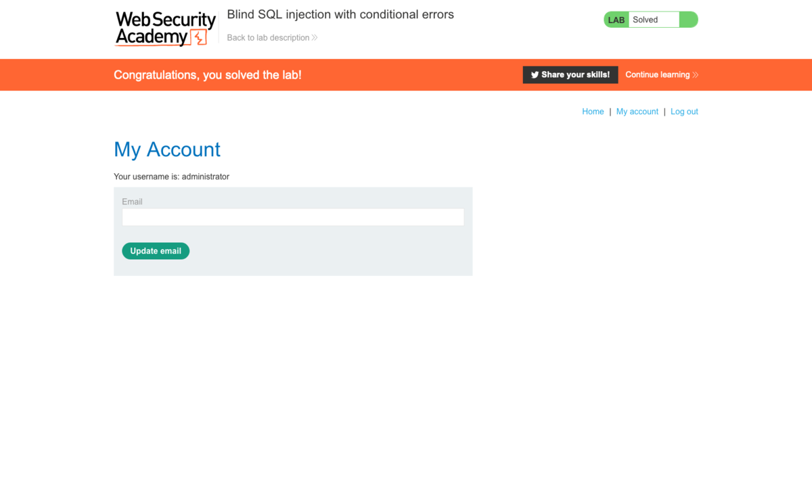Click the orange lightning bolt logo icon

point(199,37)
